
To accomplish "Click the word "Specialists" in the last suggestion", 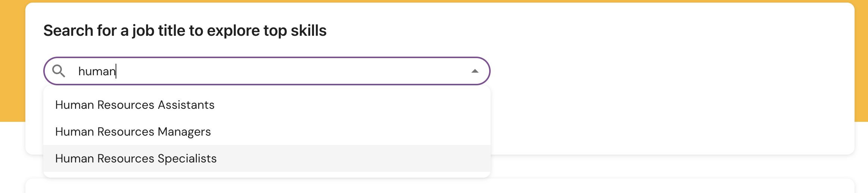I will point(187,159).
